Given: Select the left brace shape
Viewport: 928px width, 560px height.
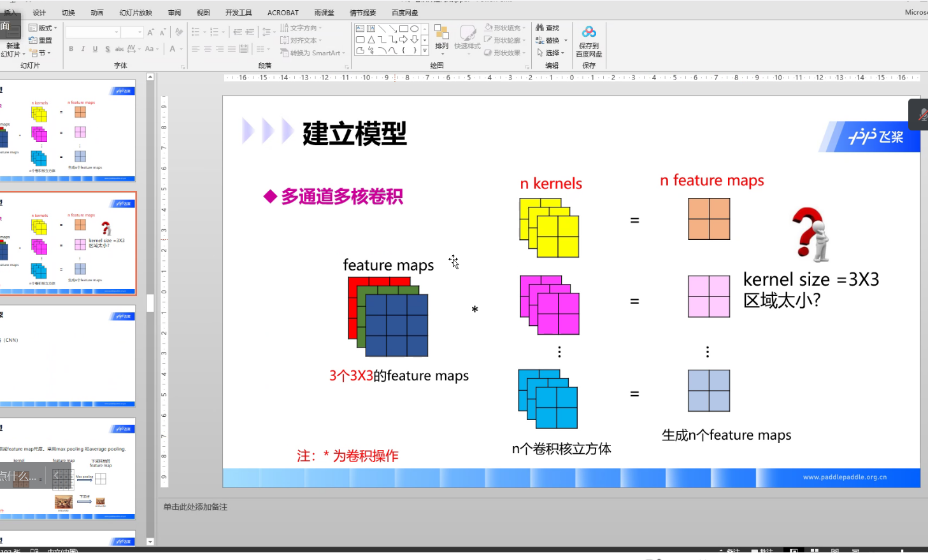Looking at the screenshot, I should point(404,50).
